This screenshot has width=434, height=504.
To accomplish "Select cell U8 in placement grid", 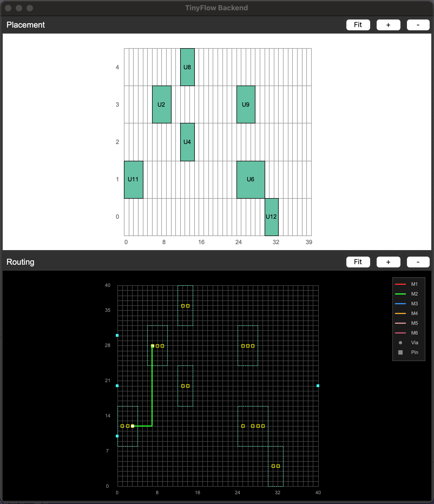I will pyautogui.click(x=187, y=67).
